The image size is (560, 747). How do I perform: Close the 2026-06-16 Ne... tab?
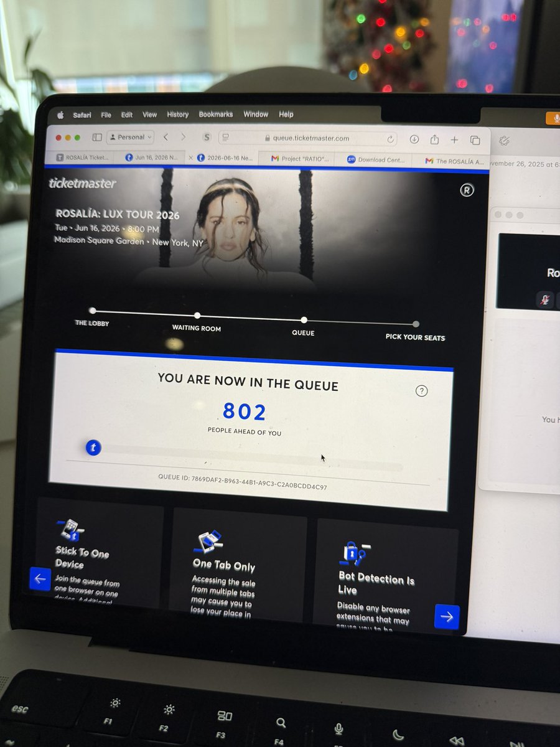[x=191, y=158]
